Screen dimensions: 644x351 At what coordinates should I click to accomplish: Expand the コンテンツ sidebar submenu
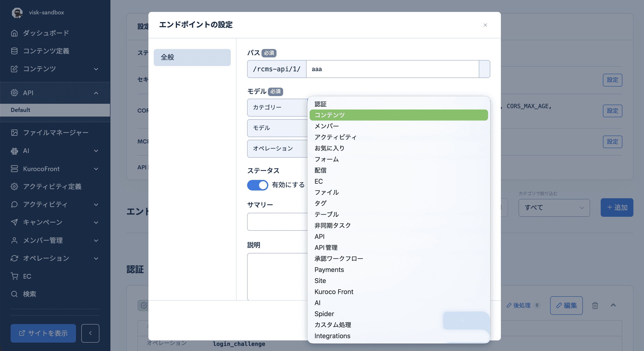point(96,69)
